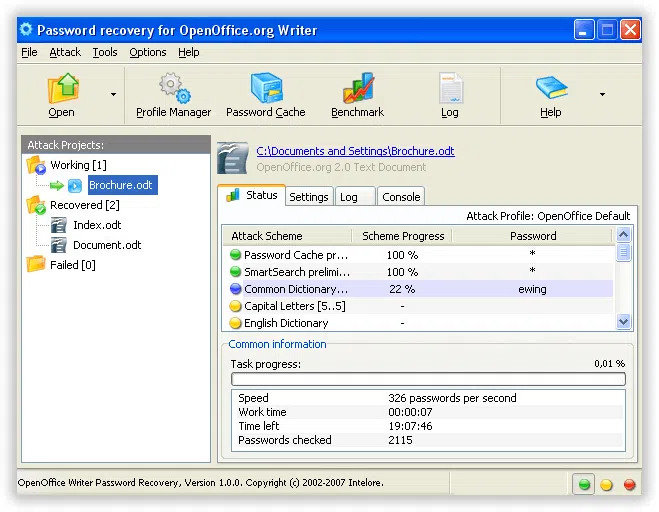The width and height of the screenshot is (659, 512).
Task: Open the Profile Manager gears icon
Action: pyautogui.click(x=175, y=88)
